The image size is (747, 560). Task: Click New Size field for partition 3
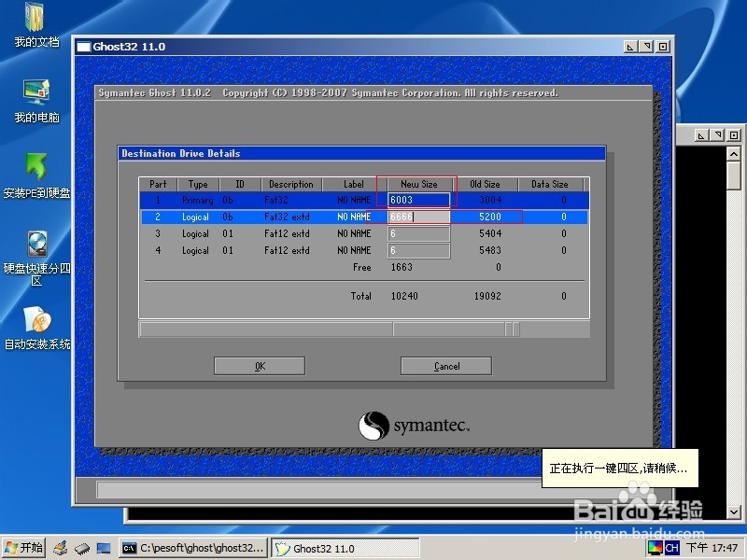[x=418, y=234]
